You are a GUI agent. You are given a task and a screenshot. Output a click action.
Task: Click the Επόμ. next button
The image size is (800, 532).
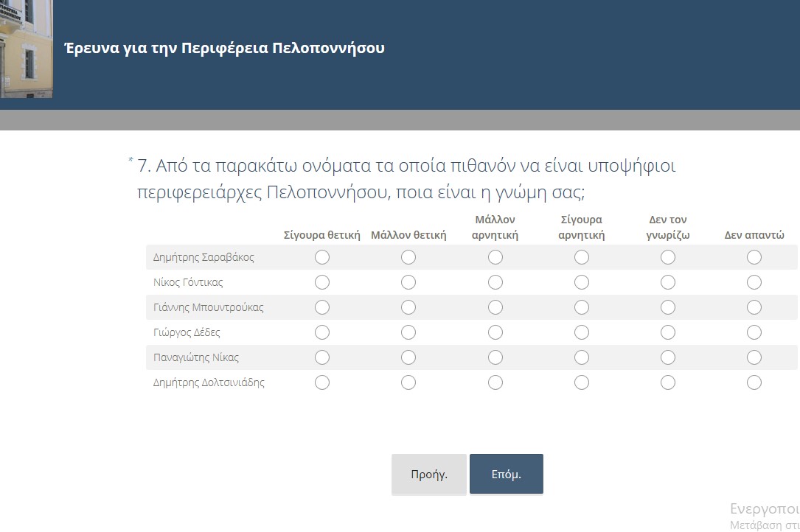[x=506, y=474]
